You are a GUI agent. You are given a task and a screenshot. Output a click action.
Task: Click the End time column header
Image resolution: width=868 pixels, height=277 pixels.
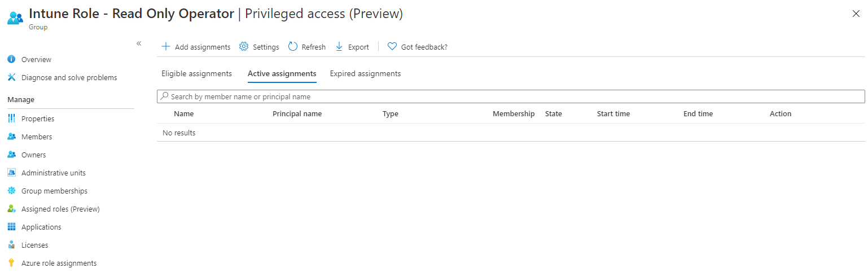pos(698,114)
